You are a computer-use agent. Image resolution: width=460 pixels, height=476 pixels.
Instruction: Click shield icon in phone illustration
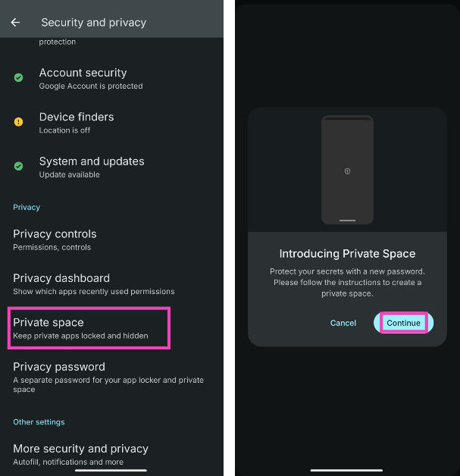click(x=347, y=171)
